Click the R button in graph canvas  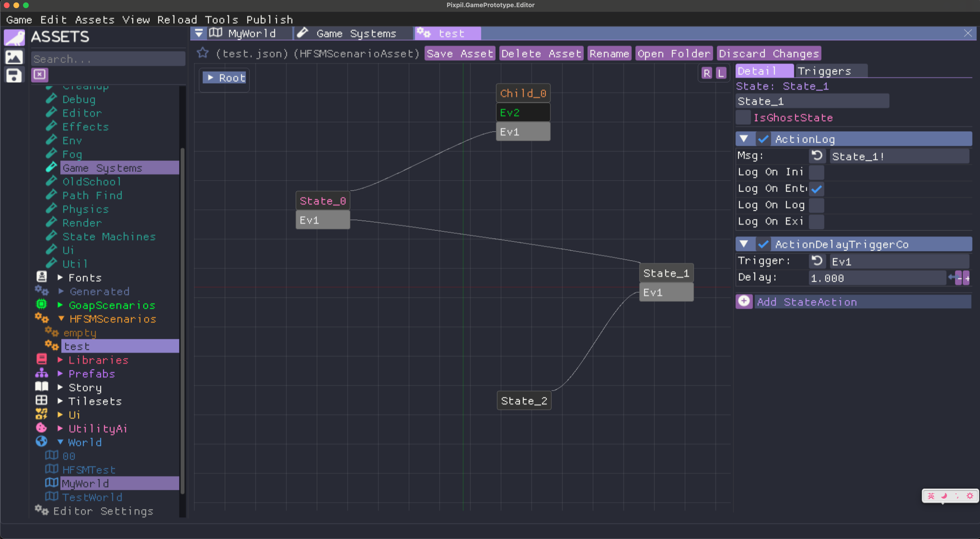(707, 73)
